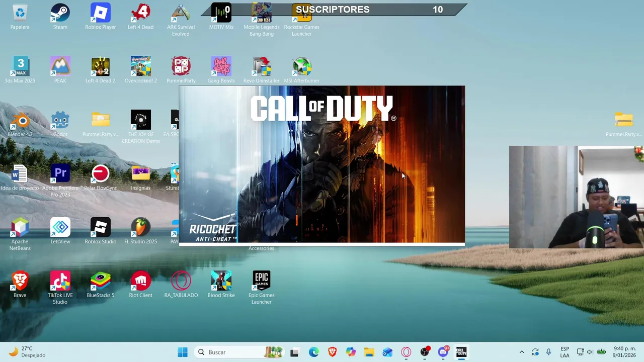This screenshot has height=362, width=644.
Task: Open Opera GX from the taskbar
Action: pyautogui.click(x=406, y=352)
